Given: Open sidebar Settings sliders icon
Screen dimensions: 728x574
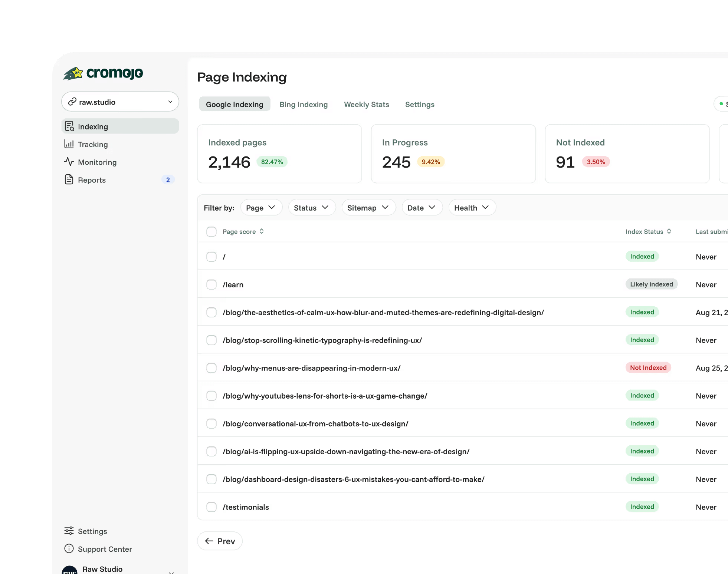Looking at the screenshot, I should 69,531.
